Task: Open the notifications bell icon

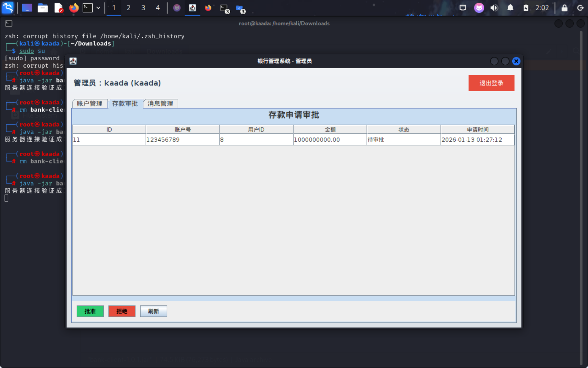Action: coord(510,8)
